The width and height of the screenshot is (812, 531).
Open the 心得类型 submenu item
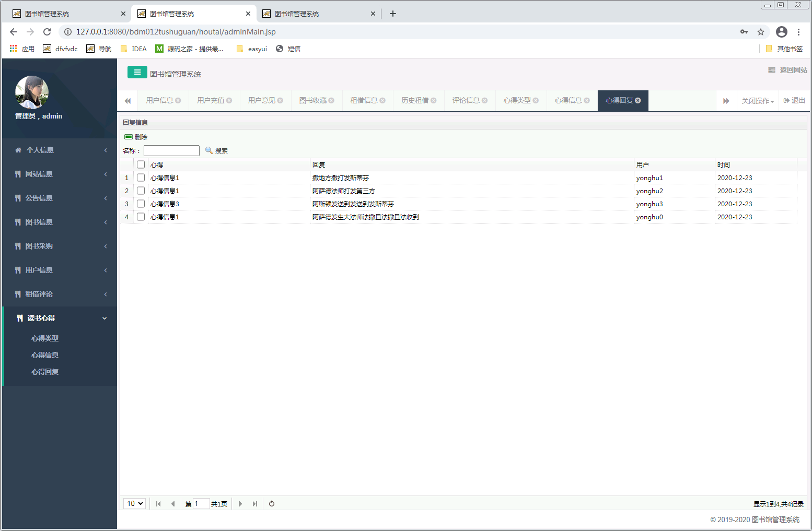pyautogui.click(x=45, y=338)
